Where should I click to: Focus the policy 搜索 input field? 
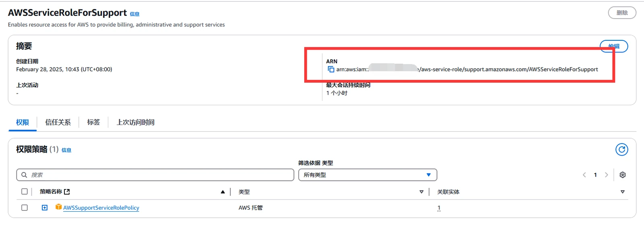click(155, 175)
